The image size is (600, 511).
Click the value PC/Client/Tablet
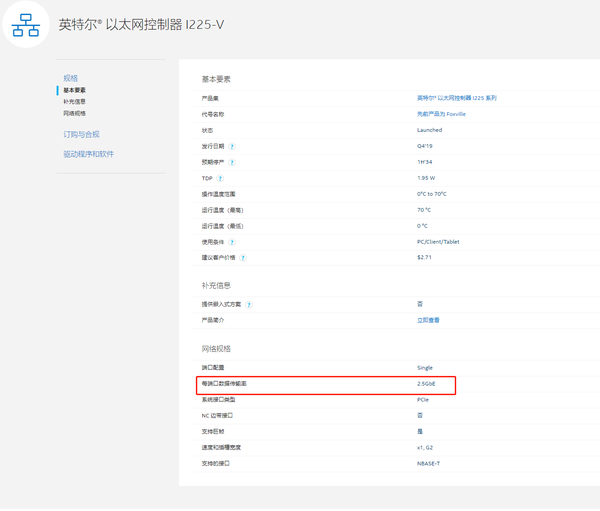coord(438,242)
